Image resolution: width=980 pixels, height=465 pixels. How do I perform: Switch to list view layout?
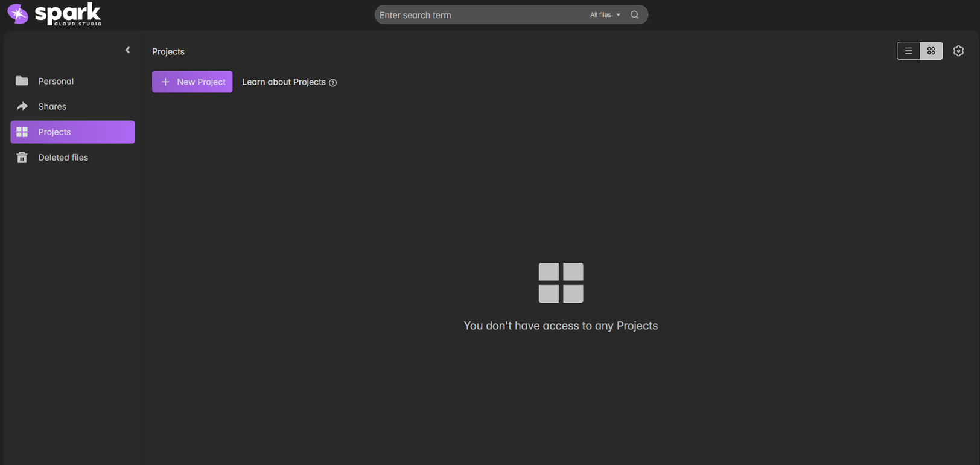click(x=908, y=51)
